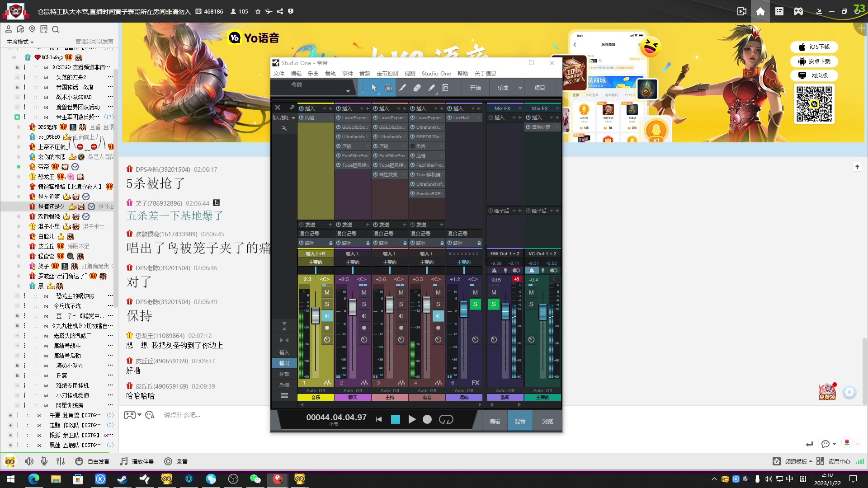Open Microsoft Edge from taskbar
The width and height of the screenshot is (868, 488).
click(34, 479)
